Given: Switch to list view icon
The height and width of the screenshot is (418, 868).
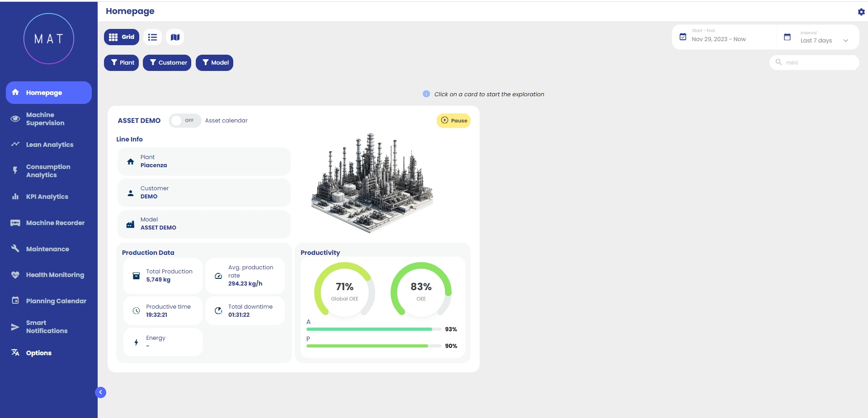Looking at the screenshot, I should tap(152, 37).
